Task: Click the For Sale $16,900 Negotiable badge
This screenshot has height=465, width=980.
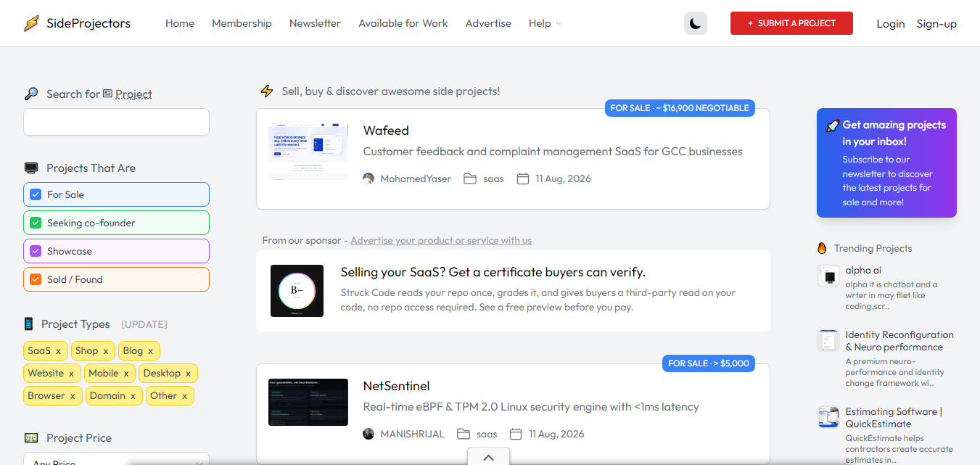Action: pos(680,108)
